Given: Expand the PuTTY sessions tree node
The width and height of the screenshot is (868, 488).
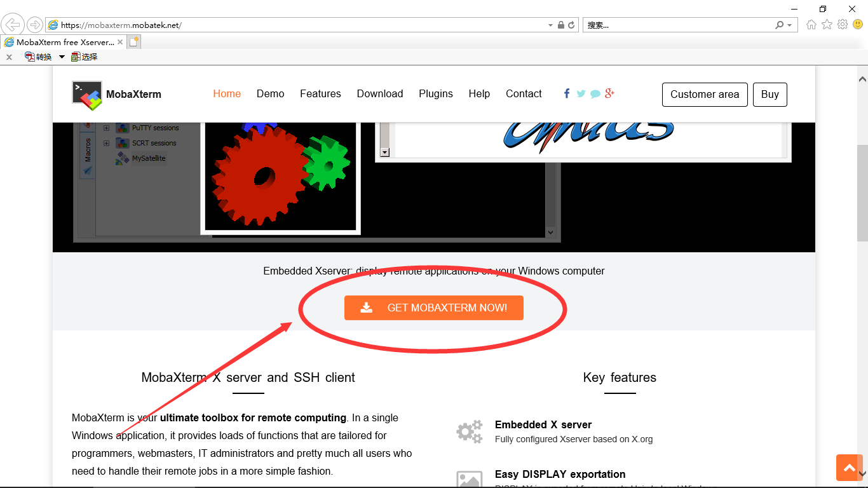Looking at the screenshot, I should (x=106, y=128).
